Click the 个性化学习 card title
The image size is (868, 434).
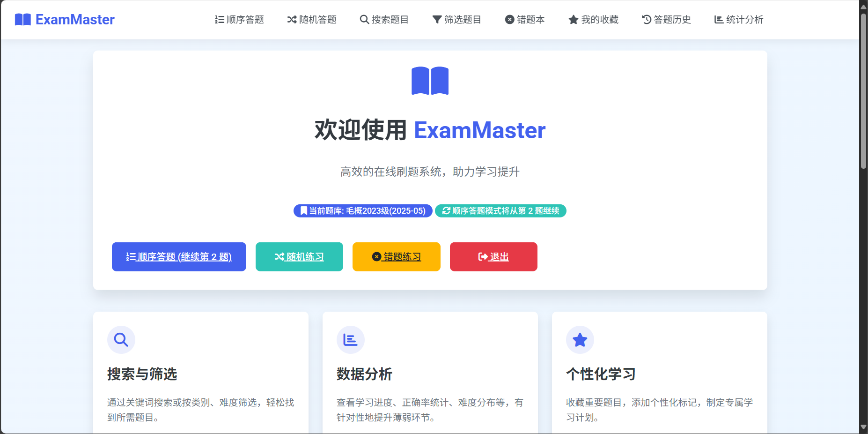[601, 374]
